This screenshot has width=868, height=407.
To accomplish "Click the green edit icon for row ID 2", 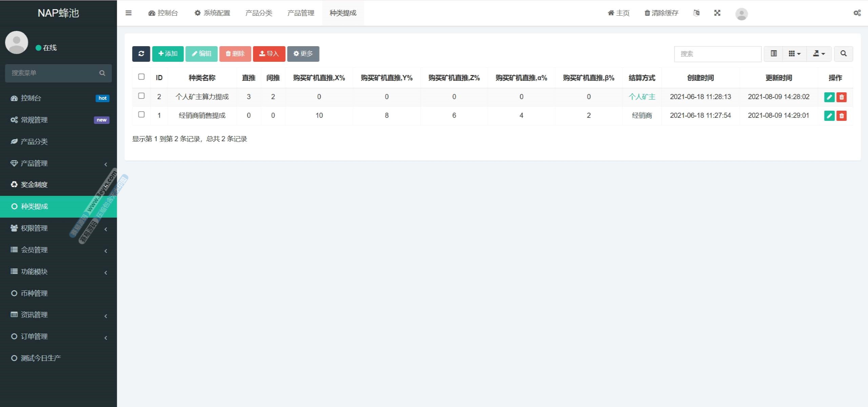I will tap(829, 97).
